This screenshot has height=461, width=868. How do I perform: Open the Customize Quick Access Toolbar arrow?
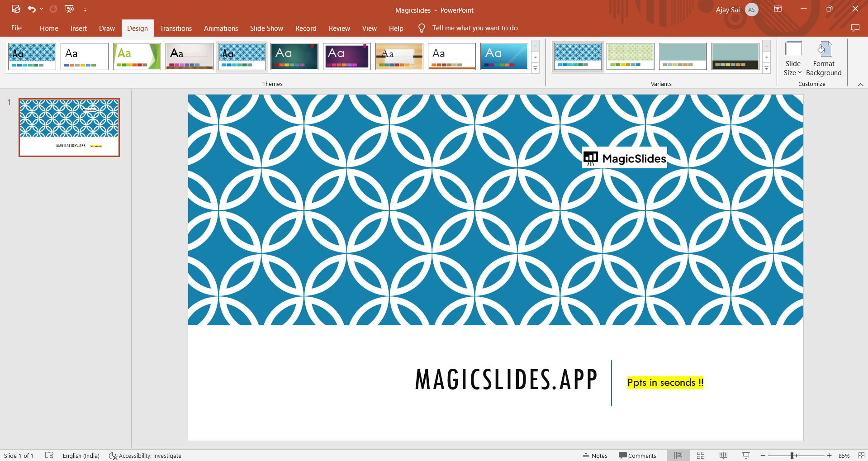(x=85, y=10)
